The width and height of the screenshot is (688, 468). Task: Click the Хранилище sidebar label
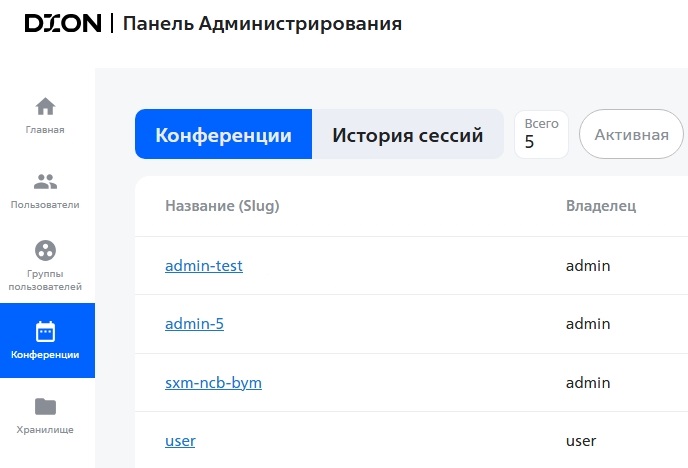[45, 430]
